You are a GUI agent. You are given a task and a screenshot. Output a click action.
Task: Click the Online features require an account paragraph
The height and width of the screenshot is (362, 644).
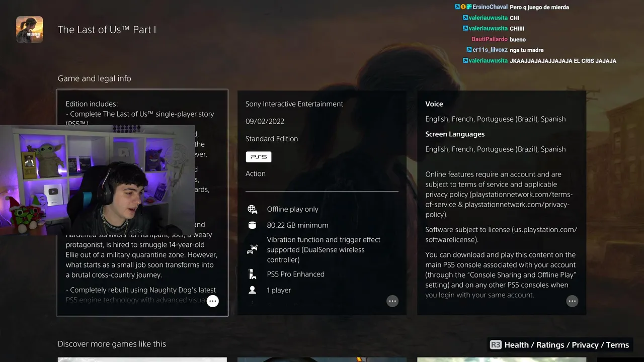point(499,195)
